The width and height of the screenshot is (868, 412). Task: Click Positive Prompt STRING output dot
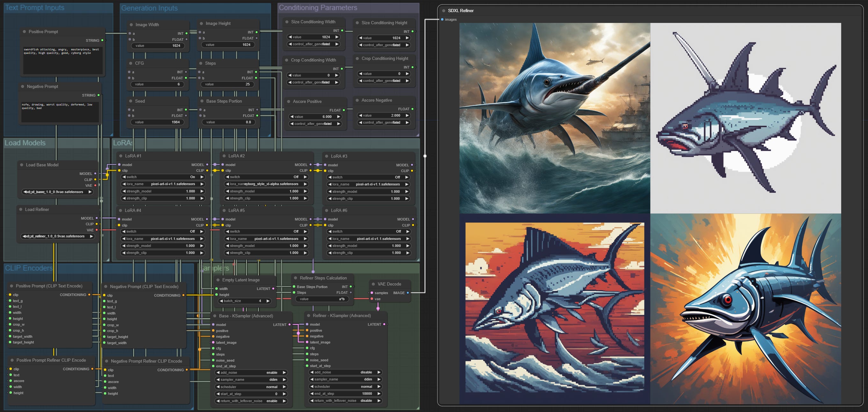(102, 40)
